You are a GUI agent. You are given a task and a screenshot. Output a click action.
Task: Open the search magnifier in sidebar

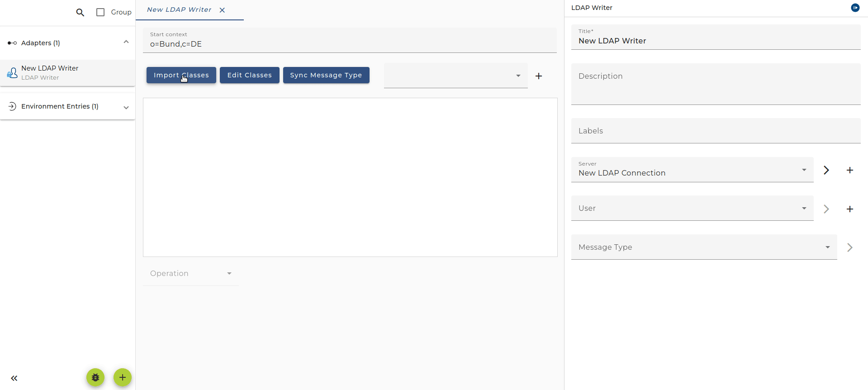[x=80, y=12]
